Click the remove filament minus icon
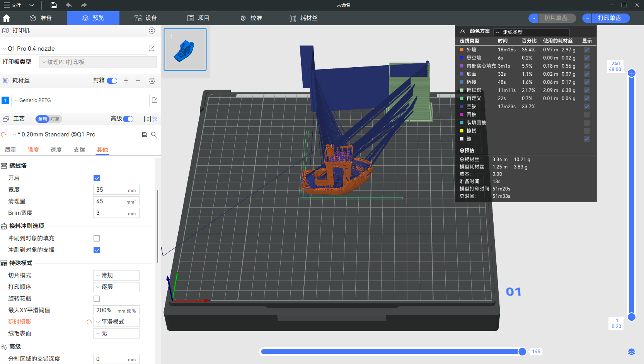This screenshot has width=644, height=364. [x=138, y=81]
